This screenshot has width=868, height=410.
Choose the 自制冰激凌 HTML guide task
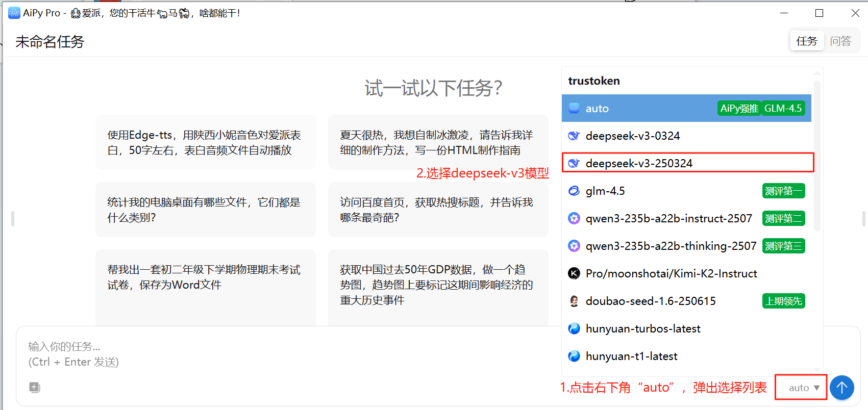click(438, 142)
